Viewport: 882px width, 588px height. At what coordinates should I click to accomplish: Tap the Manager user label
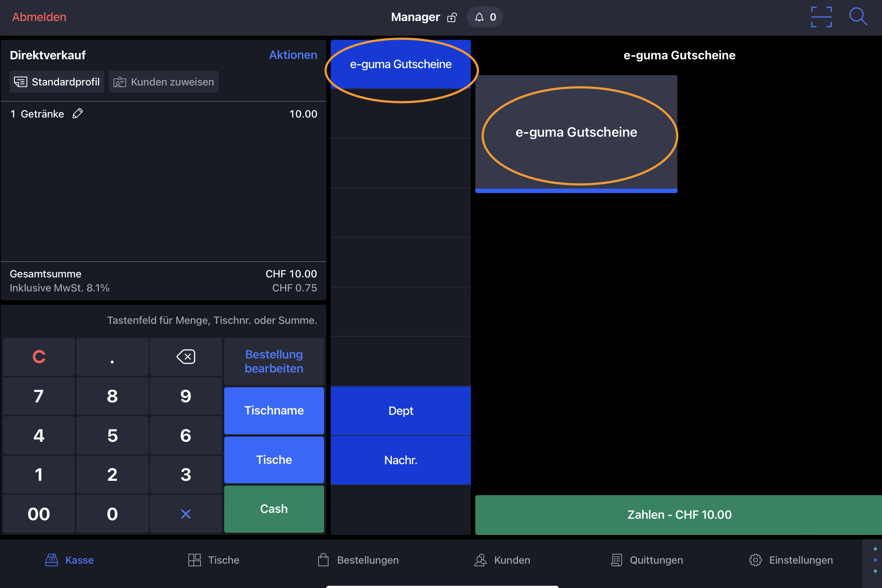(415, 17)
